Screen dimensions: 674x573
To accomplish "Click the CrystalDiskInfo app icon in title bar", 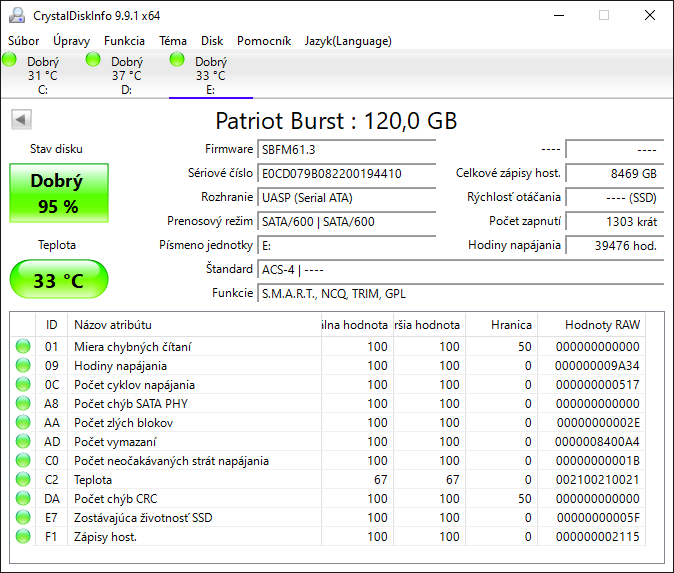I will pyautogui.click(x=17, y=15).
